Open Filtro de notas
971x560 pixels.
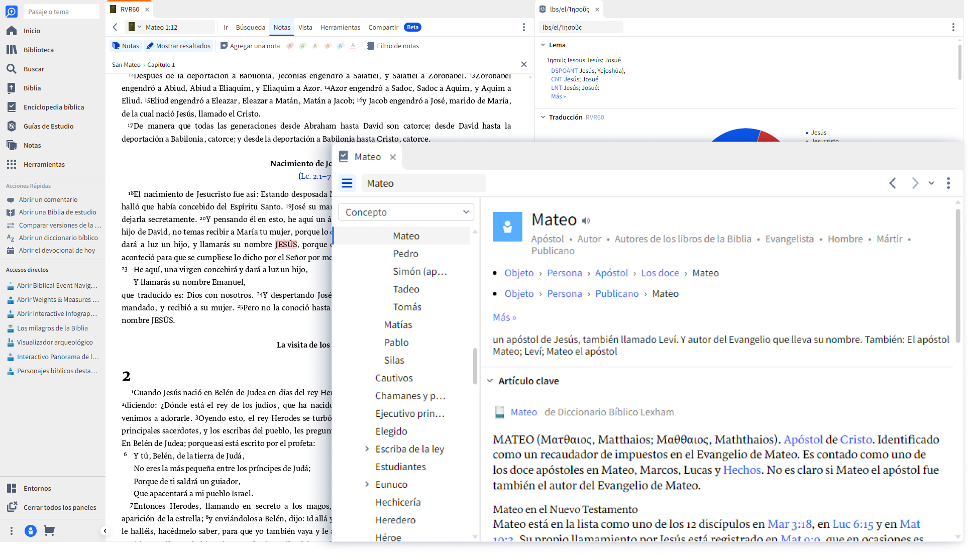point(393,46)
